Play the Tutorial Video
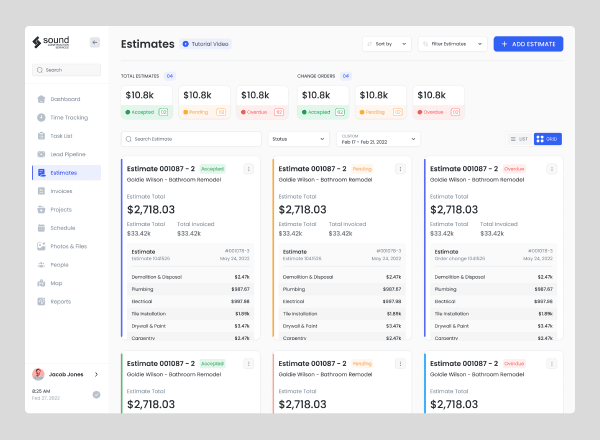The width and height of the screenshot is (600, 440). point(205,44)
